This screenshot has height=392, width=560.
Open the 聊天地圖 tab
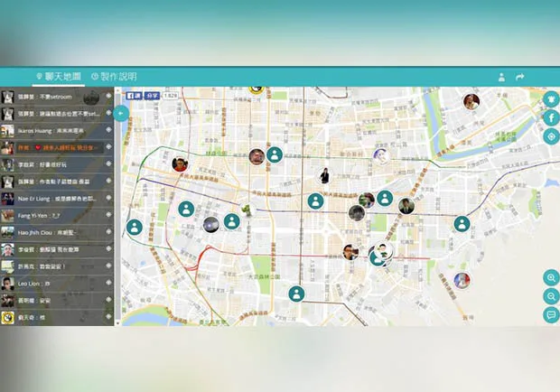click(x=59, y=77)
